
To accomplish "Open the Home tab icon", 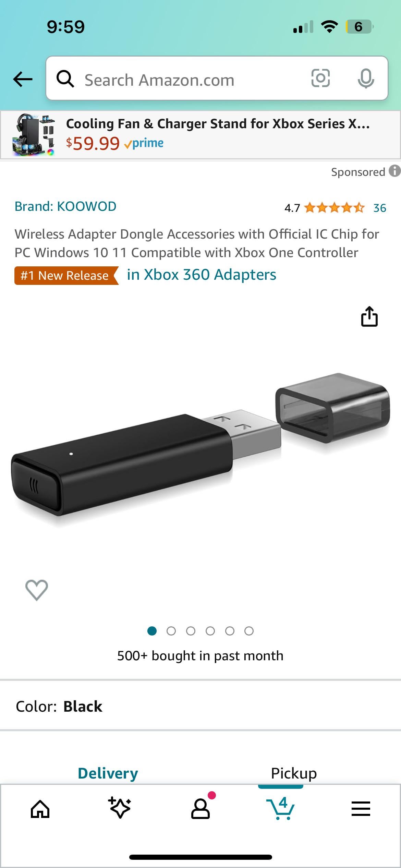I will tap(40, 809).
